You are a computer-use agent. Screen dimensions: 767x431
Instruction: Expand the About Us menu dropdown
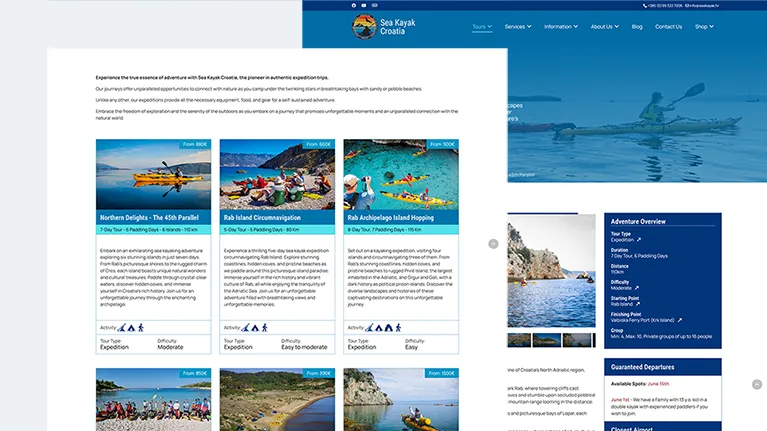coord(605,26)
